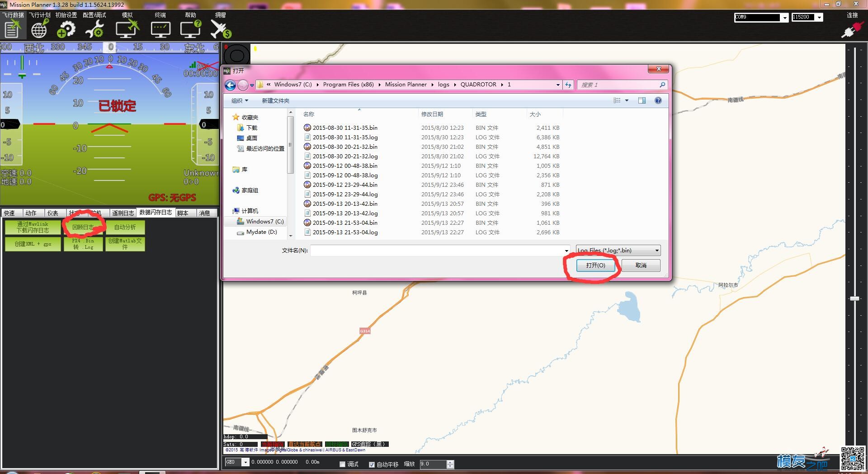Click the 创建Matlab文件 button
This screenshot has height=474, width=868.
(x=125, y=244)
